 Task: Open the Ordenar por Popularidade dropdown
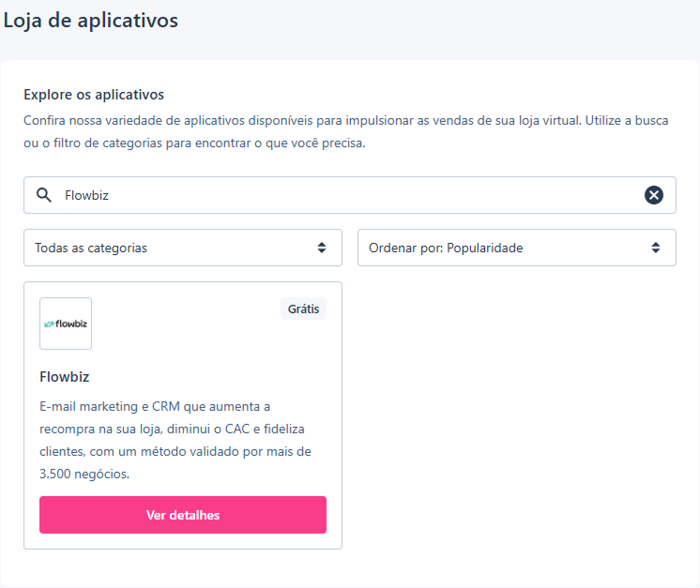tap(517, 248)
